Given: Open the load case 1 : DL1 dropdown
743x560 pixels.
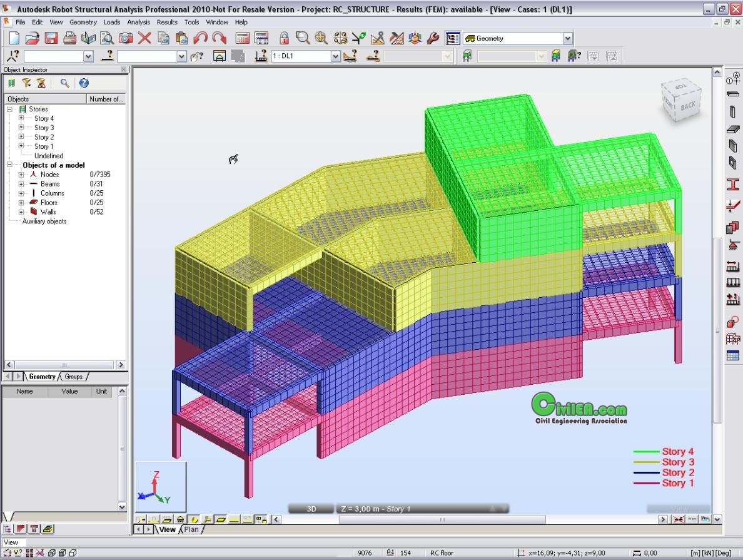Looking at the screenshot, I should coord(335,56).
